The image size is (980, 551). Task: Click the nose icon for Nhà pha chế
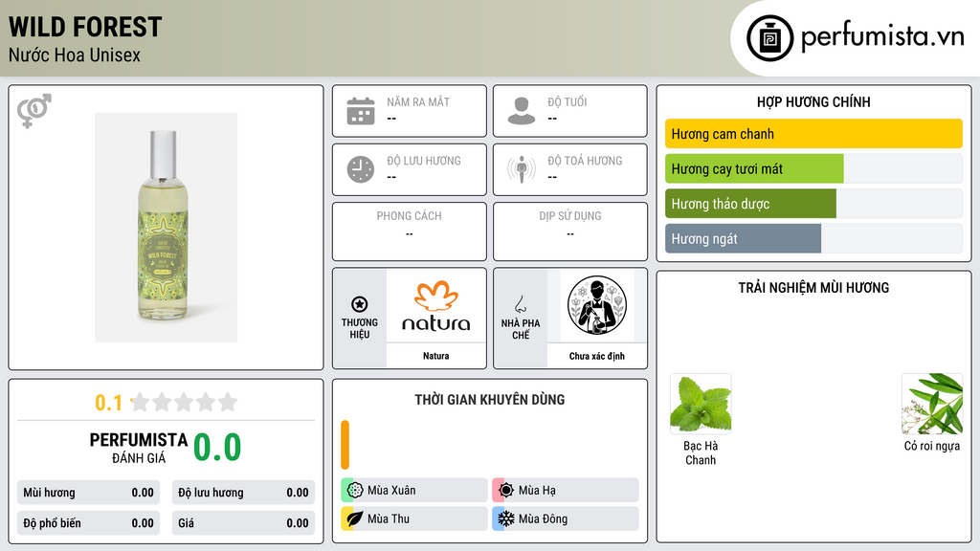tap(520, 304)
